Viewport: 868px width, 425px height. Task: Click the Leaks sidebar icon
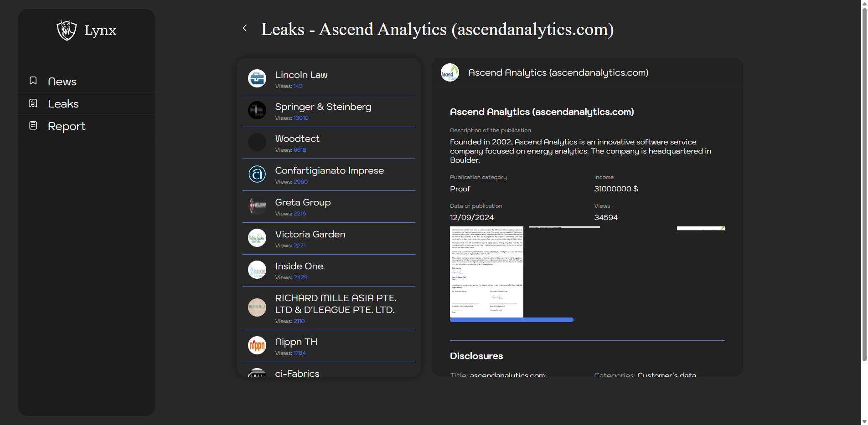coord(33,103)
